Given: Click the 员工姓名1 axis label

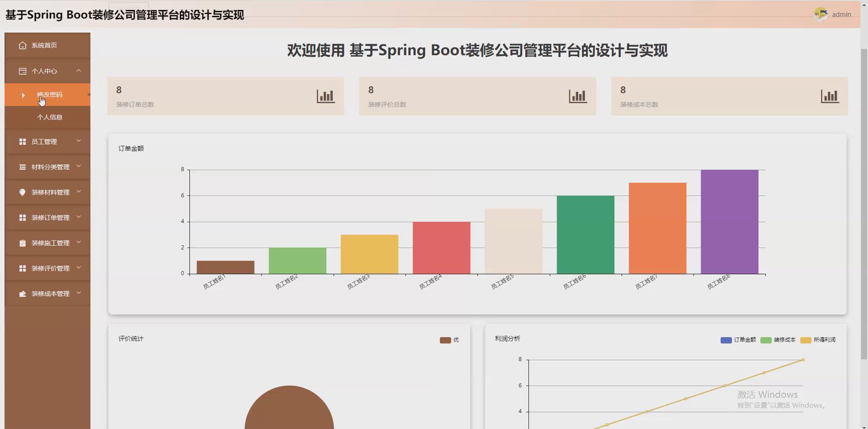Looking at the screenshot, I should pos(214,282).
